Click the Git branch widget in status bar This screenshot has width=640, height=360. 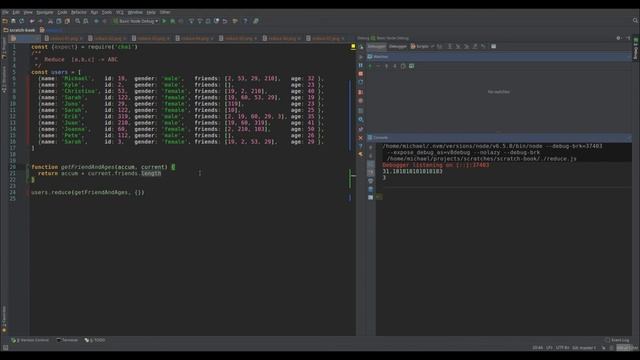point(584,348)
